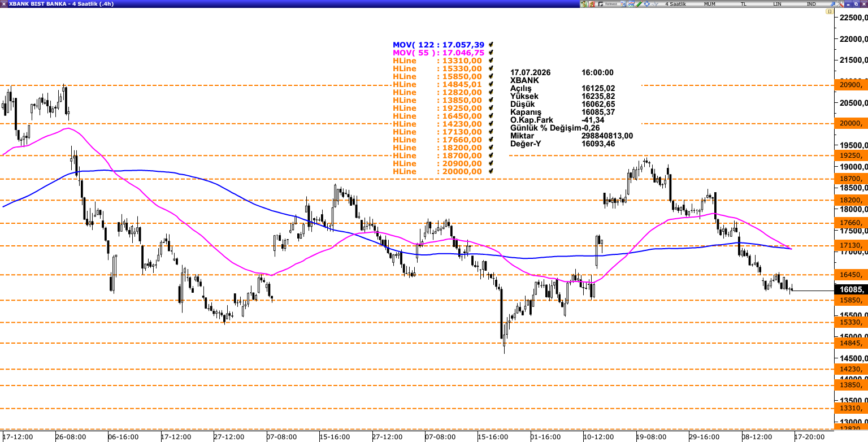Toggle the MOV 55 indicator checkmark

(x=491, y=53)
